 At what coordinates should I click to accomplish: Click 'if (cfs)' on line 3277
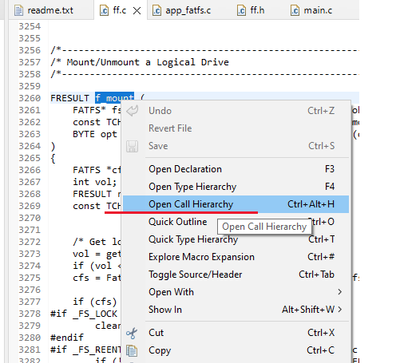(x=95, y=302)
